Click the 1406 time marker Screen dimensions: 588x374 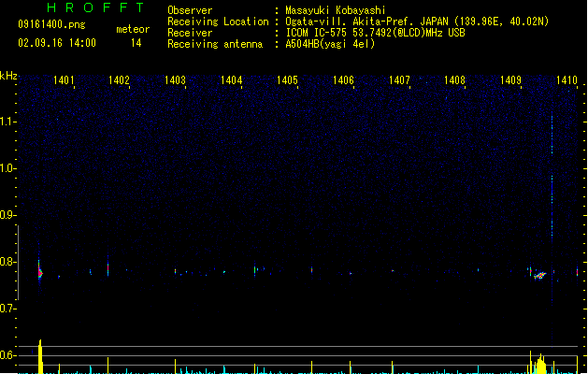[x=343, y=80]
